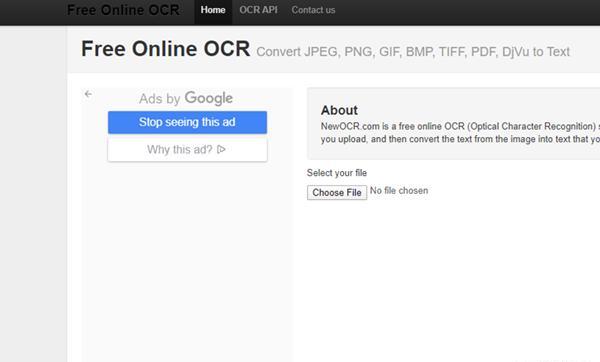Click the line starting with you upload

tap(460, 139)
